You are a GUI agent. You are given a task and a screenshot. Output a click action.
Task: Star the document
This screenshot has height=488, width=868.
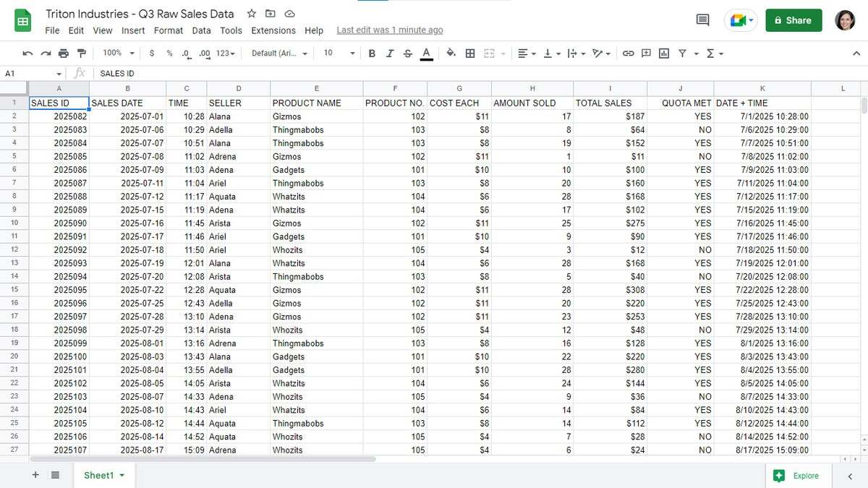pyautogui.click(x=251, y=14)
